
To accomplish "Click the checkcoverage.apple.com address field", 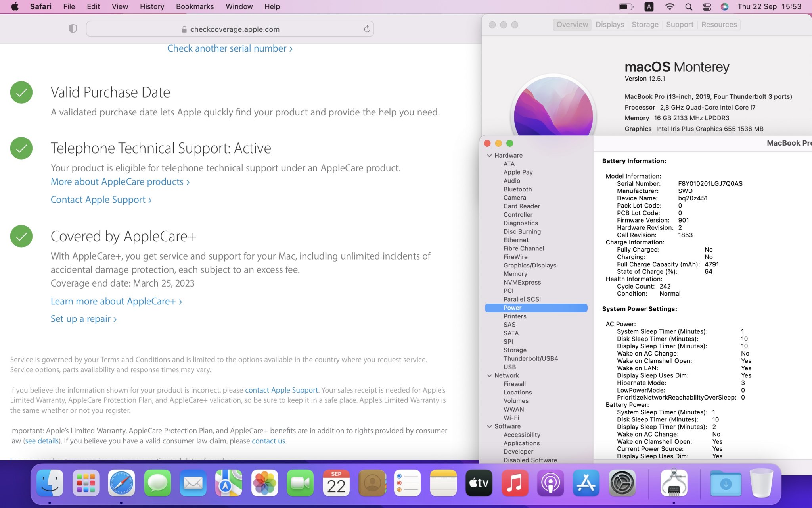I will coord(230,29).
